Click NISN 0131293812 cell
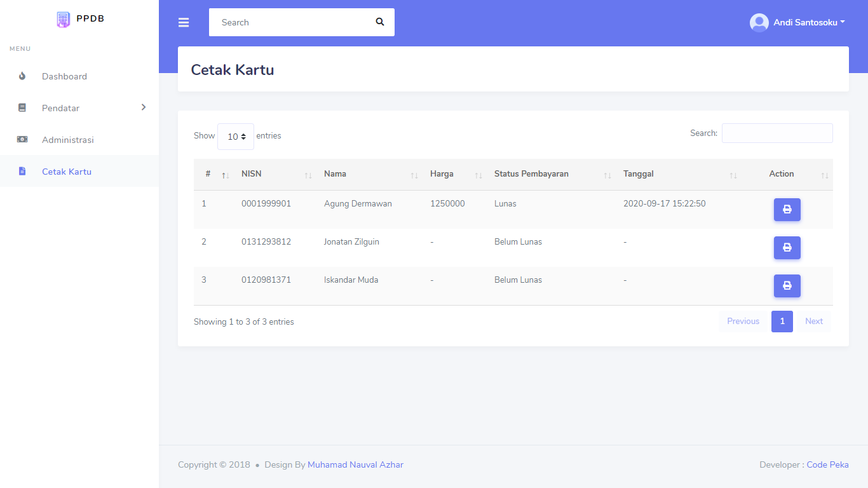Image resolution: width=868 pixels, height=488 pixels. pyautogui.click(x=266, y=242)
